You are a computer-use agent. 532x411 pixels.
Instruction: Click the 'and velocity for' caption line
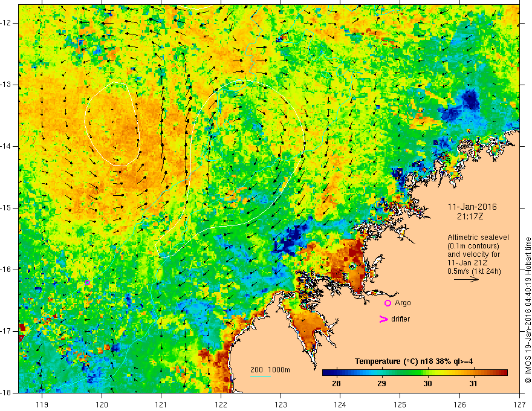[x=473, y=254]
